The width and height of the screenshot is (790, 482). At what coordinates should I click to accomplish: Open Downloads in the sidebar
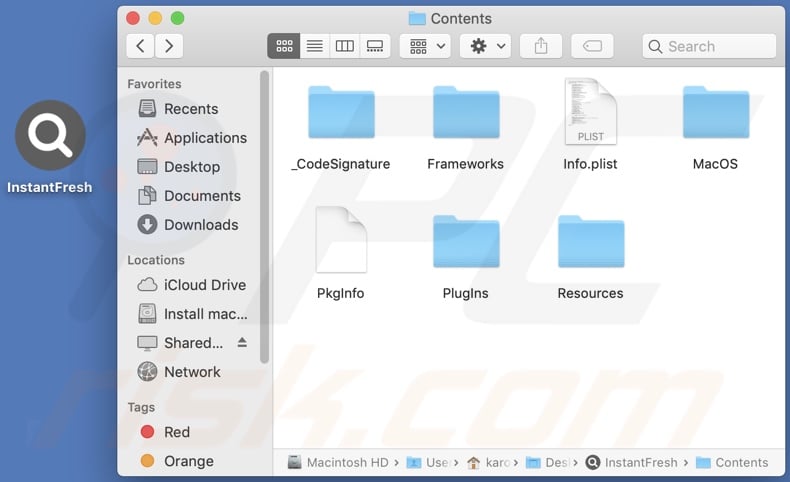[188, 225]
